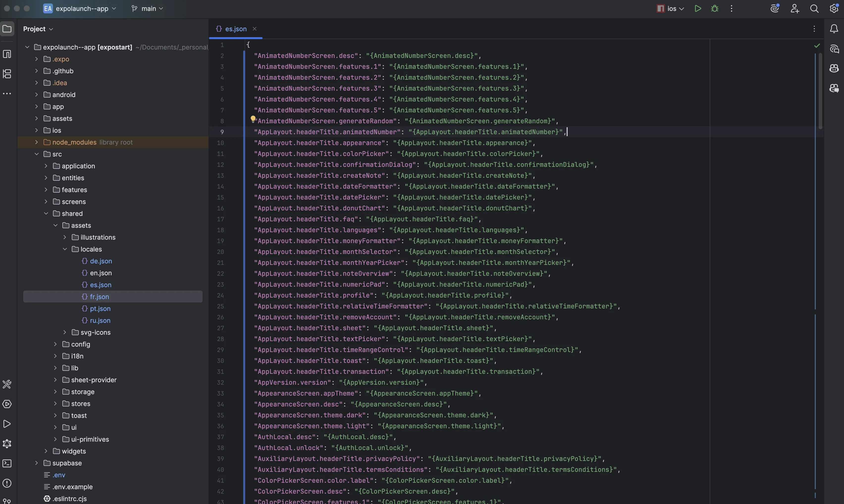844x504 pixels.
Task: Open the Debug tool window in sidebar
Action: (7, 444)
